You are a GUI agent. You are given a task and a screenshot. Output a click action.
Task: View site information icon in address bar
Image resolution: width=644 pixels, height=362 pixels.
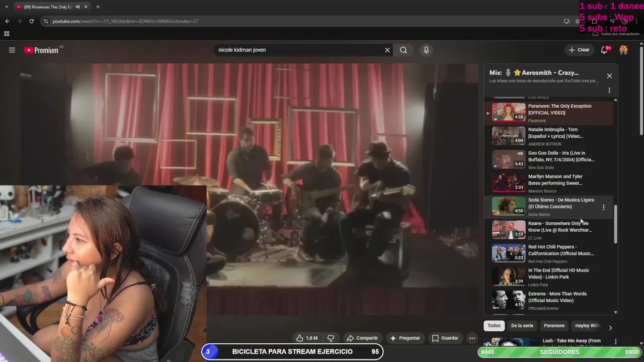click(46, 21)
